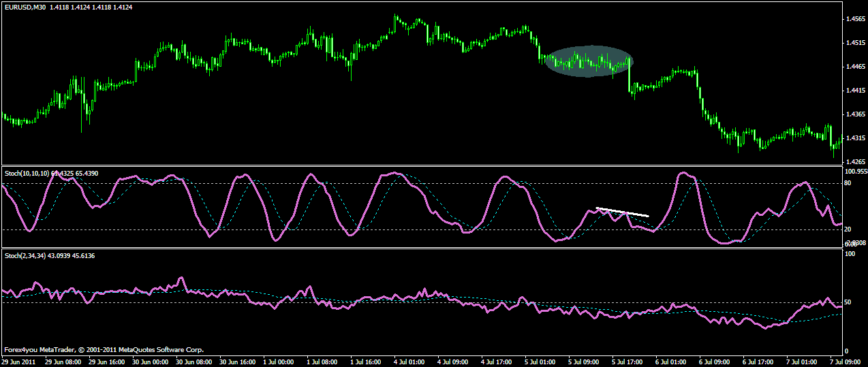Click the 20 level label on first stochastic
The height and width of the screenshot is (367, 868).
coord(848,229)
